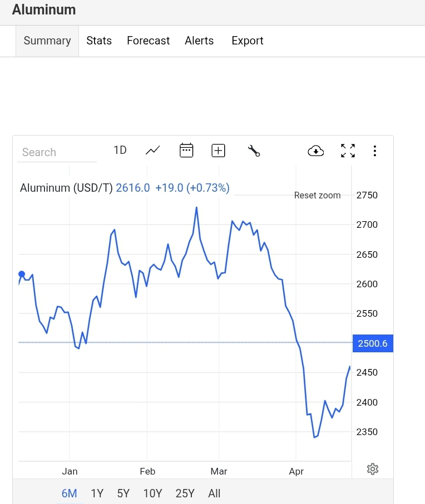
Task: Open the calendar date range picker
Action: coord(186,150)
